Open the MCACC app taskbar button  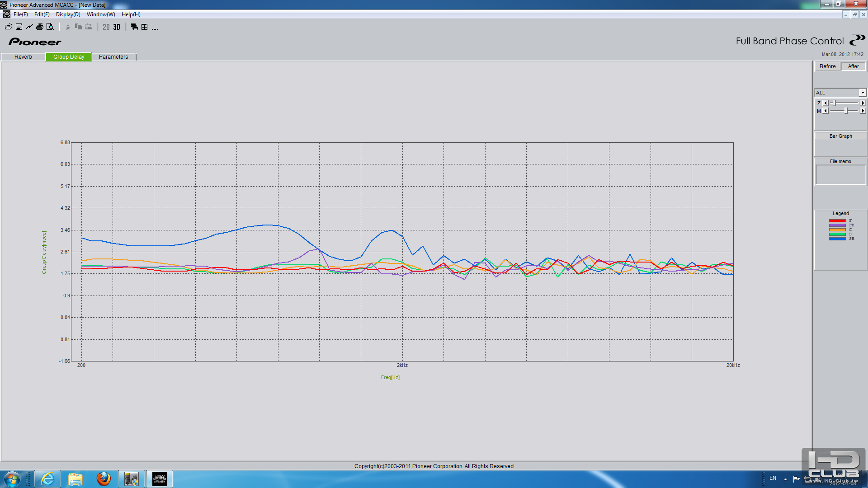(160, 479)
